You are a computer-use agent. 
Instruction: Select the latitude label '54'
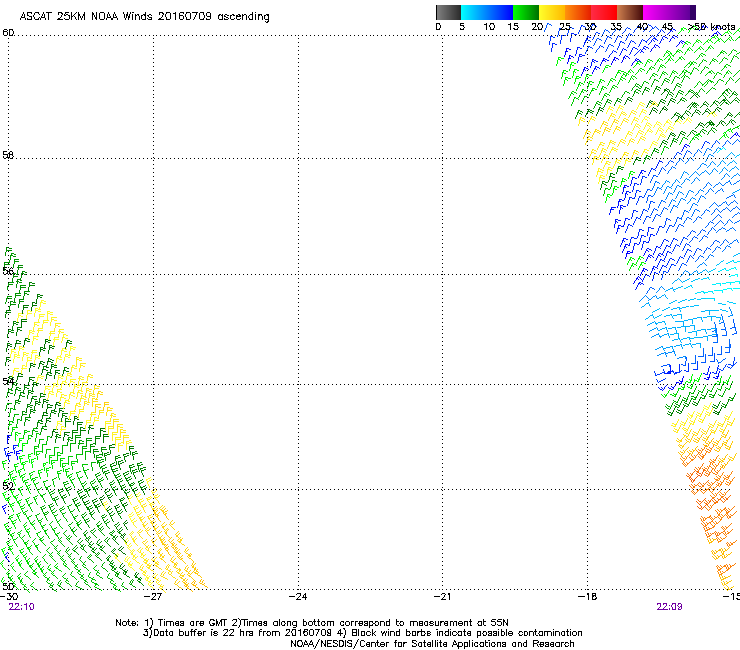(x=8, y=381)
